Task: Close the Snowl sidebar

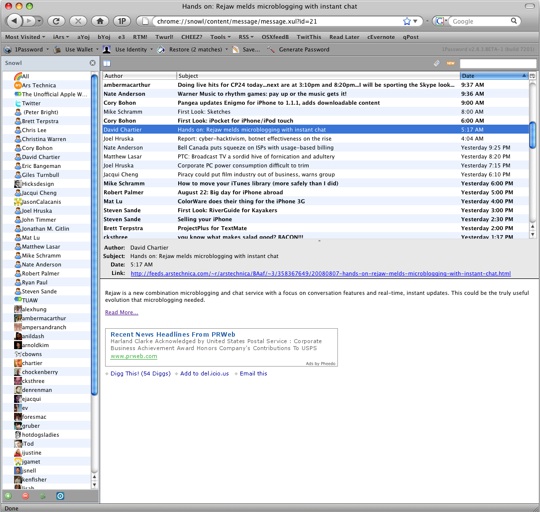Action: click(x=92, y=63)
